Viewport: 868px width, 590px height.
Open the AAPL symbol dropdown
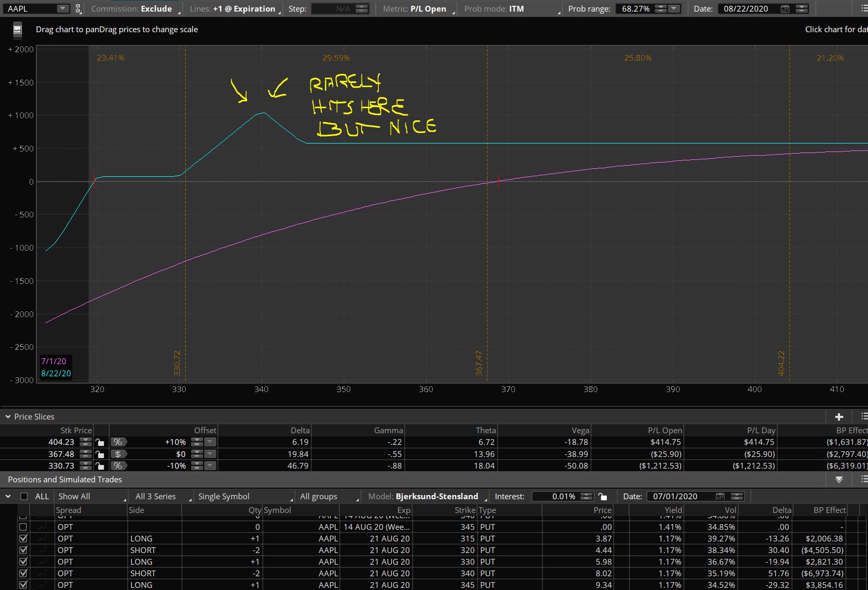pyautogui.click(x=62, y=9)
